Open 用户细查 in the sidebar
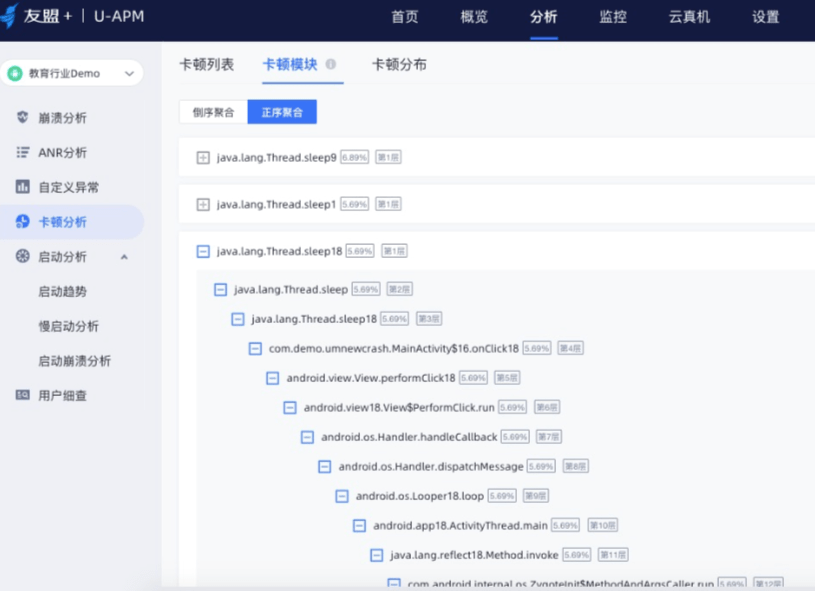This screenshot has height=591, width=815. 62,396
